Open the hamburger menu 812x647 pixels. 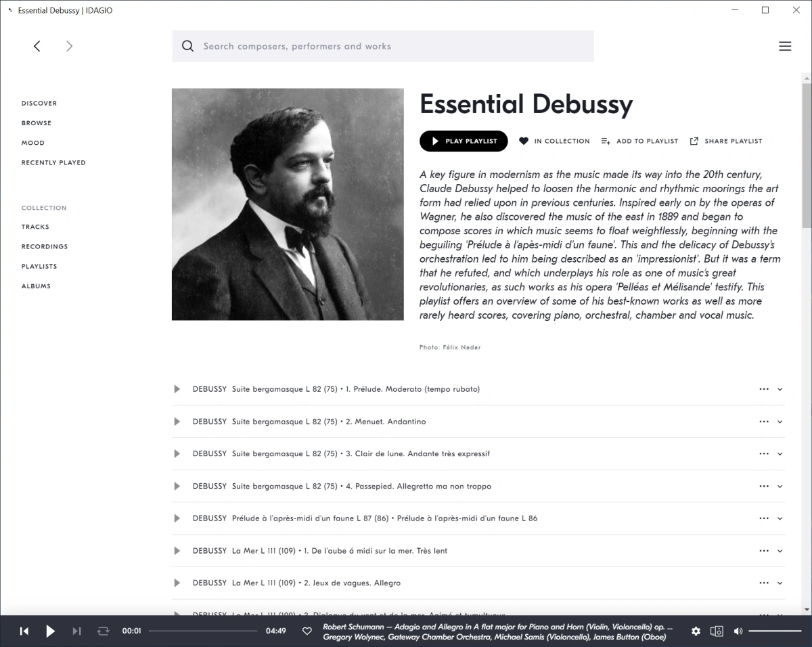click(785, 46)
